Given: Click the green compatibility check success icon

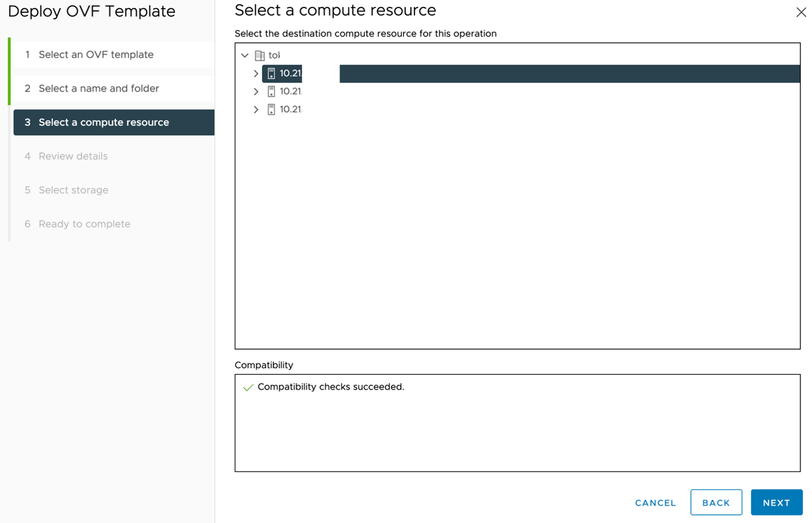Looking at the screenshot, I should [x=248, y=387].
